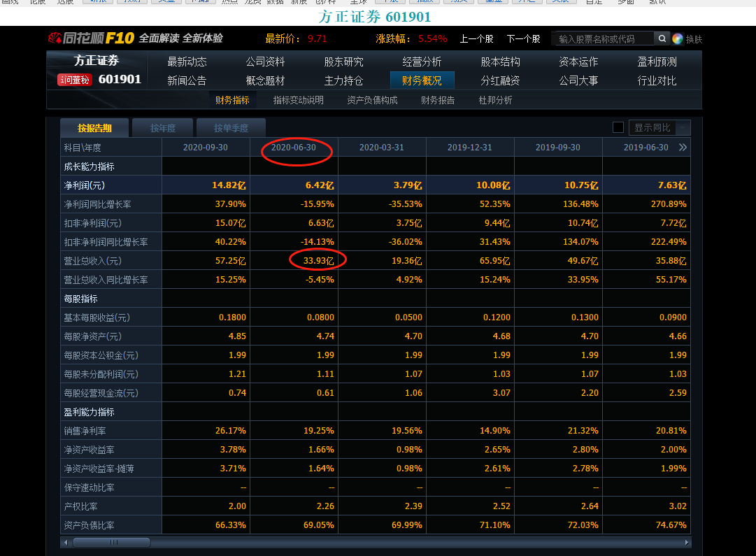Click the stock name search input

(x=603, y=38)
